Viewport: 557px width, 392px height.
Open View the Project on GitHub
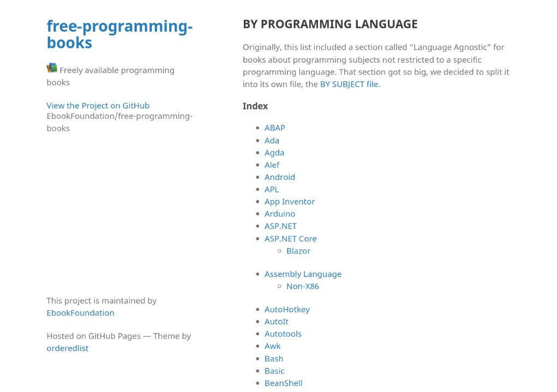click(x=98, y=105)
